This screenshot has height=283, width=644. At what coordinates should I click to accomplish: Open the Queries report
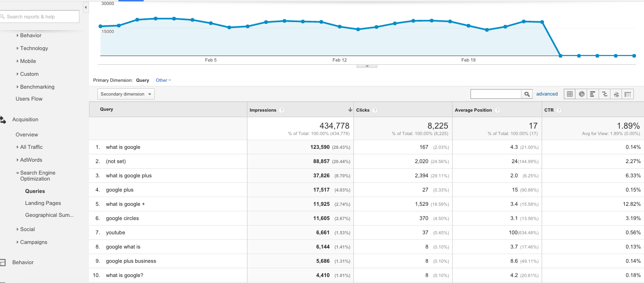pyautogui.click(x=35, y=191)
